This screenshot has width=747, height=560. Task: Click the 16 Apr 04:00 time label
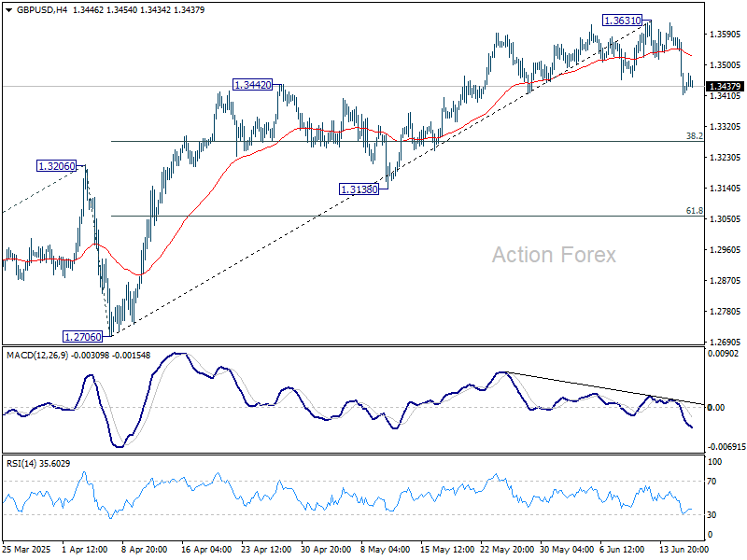tap(206, 550)
